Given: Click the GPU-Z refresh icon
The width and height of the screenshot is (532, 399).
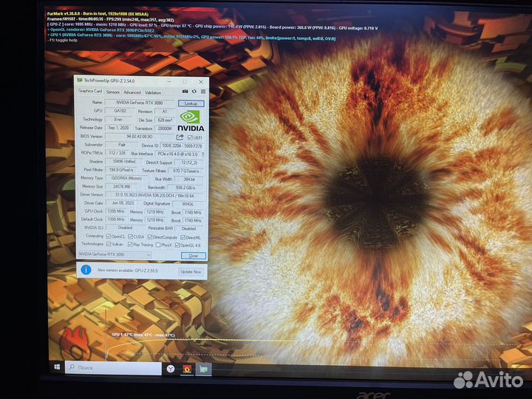Looking at the screenshot, I should tap(194, 92).
